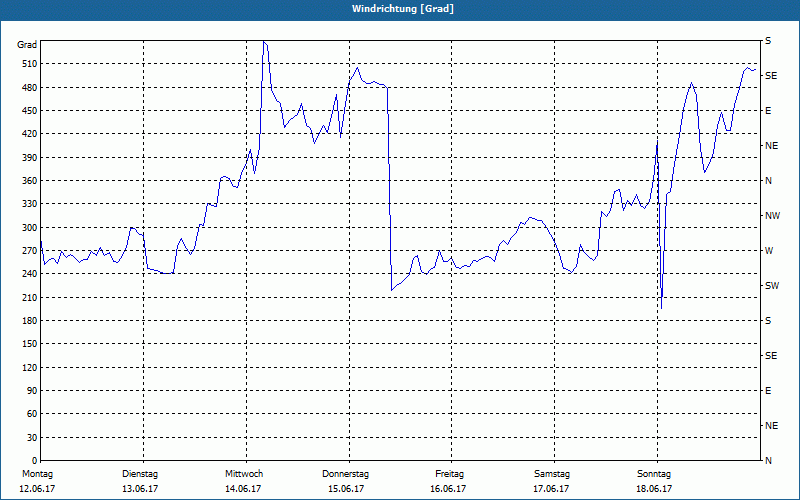
Task: Select the y-axis value "390"
Action: [30, 158]
